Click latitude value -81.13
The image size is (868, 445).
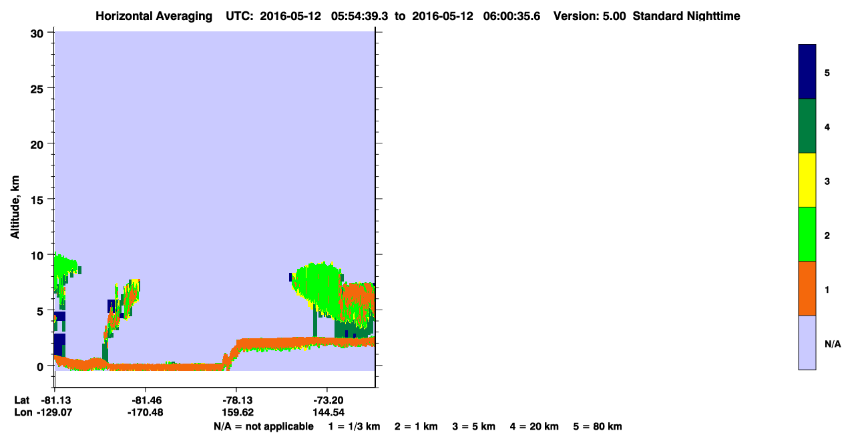click(55, 400)
